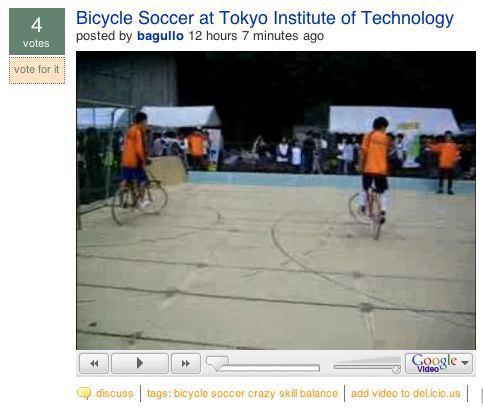This screenshot has height=414, width=483.
Task: Select the 'soccer' tag
Action: coord(228,393)
